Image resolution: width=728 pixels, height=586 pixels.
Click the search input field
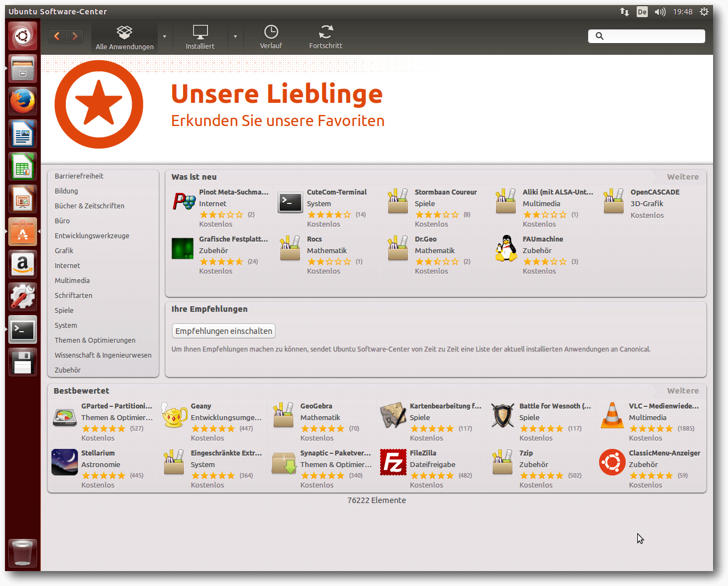click(x=646, y=36)
